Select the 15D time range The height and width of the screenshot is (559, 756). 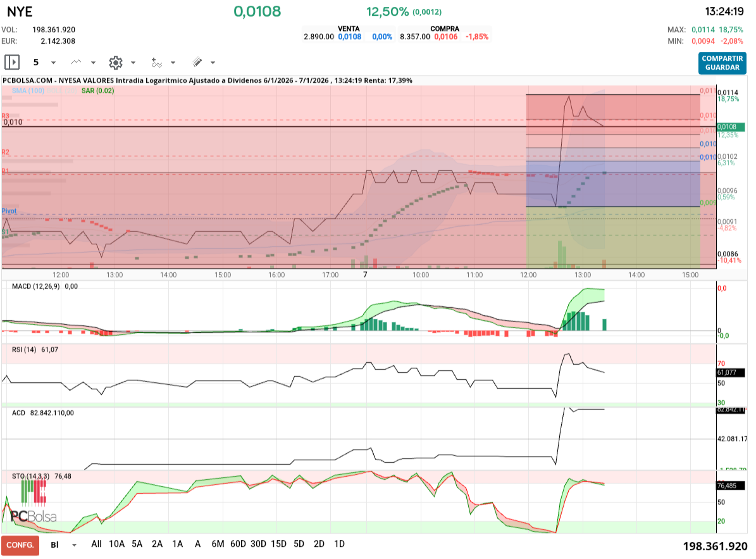point(279,544)
